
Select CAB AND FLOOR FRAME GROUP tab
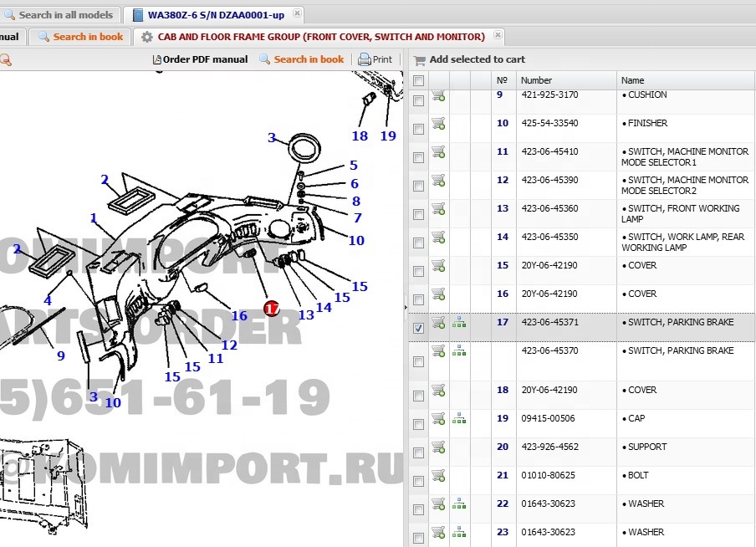coord(320,37)
